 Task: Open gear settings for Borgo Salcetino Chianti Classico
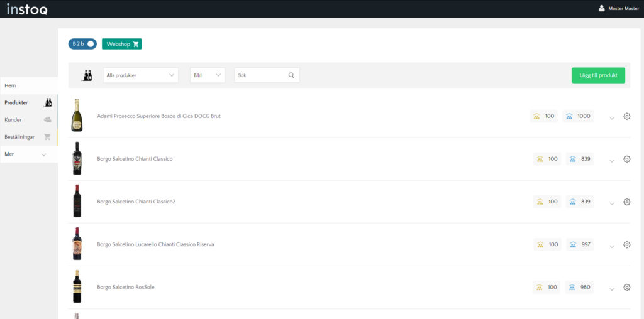626,159
